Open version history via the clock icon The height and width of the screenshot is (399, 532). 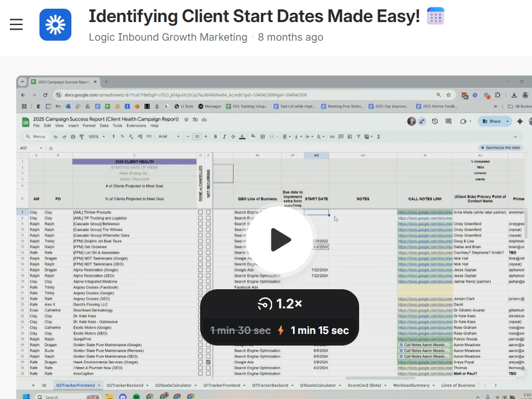(x=435, y=121)
